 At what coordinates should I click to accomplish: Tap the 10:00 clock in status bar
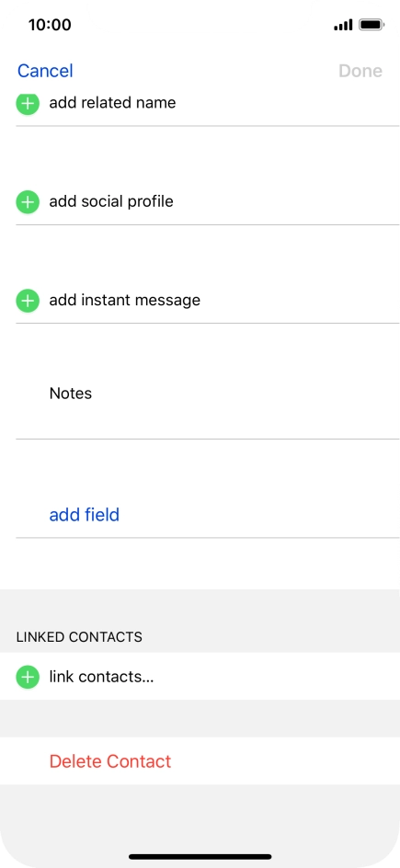(50, 25)
